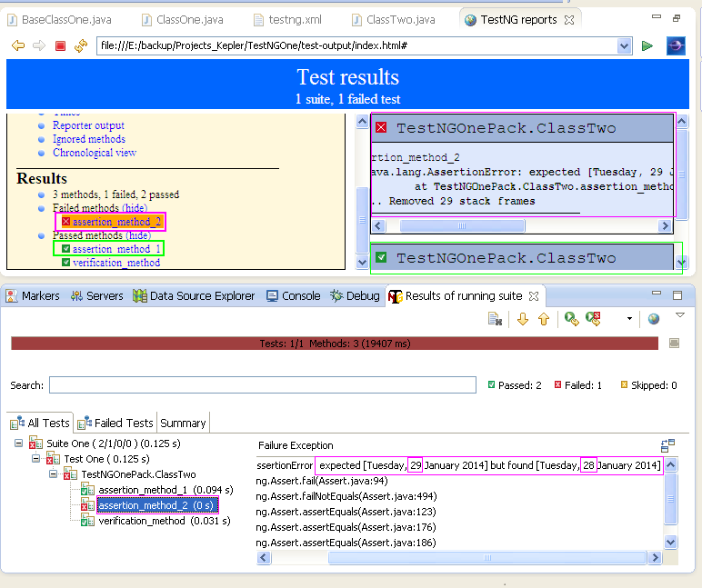Refresh the TestNG report page
Screen dimensions: 702x588
click(x=81, y=45)
